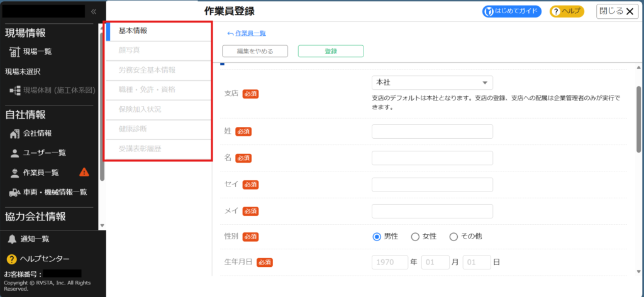This screenshot has width=644, height=297.
Task: Select the 女性 gender radio button
Action: [x=415, y=237]
